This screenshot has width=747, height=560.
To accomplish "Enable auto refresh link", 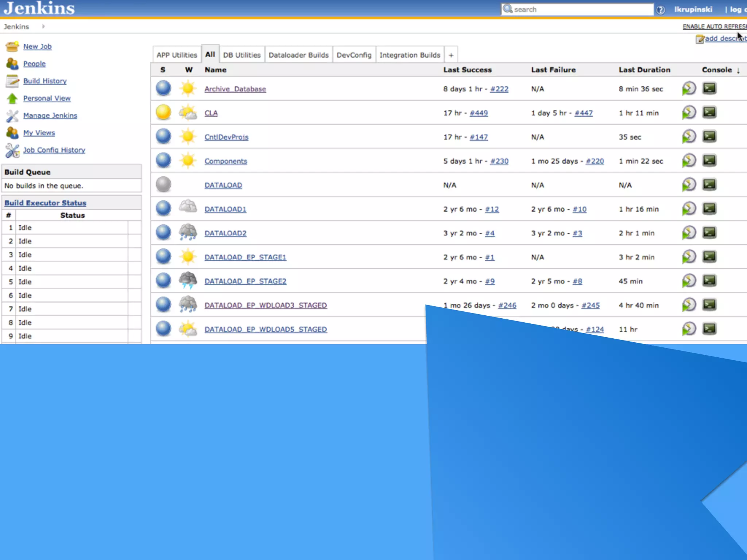I will click(714, 26).
